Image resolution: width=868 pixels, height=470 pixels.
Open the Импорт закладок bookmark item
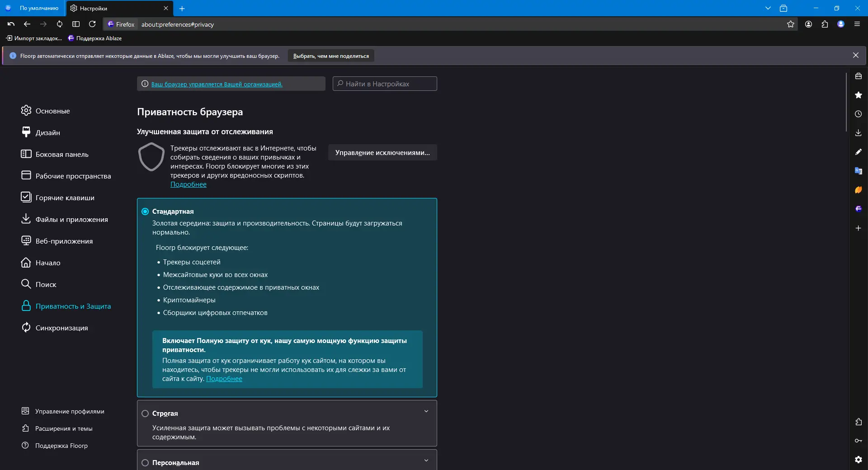tap(34, 38)
